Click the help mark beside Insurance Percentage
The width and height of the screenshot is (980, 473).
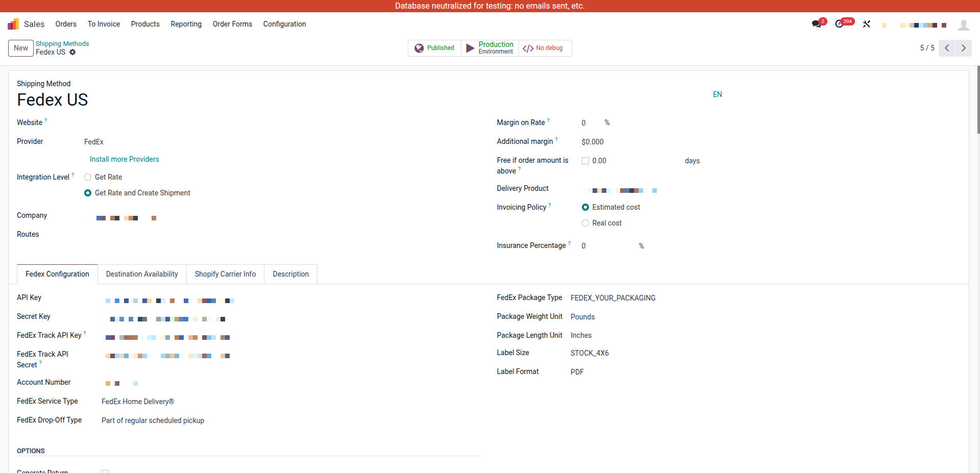click(x=570, y=243)
